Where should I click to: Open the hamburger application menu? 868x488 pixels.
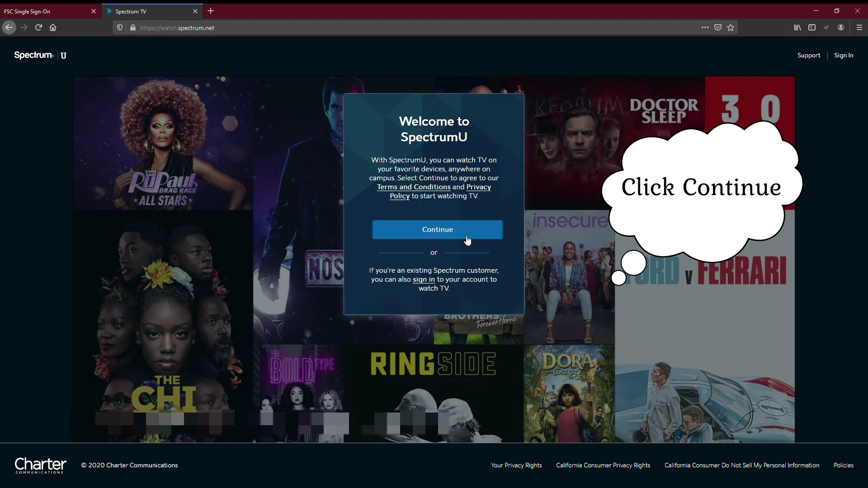(x=860, y=28)
